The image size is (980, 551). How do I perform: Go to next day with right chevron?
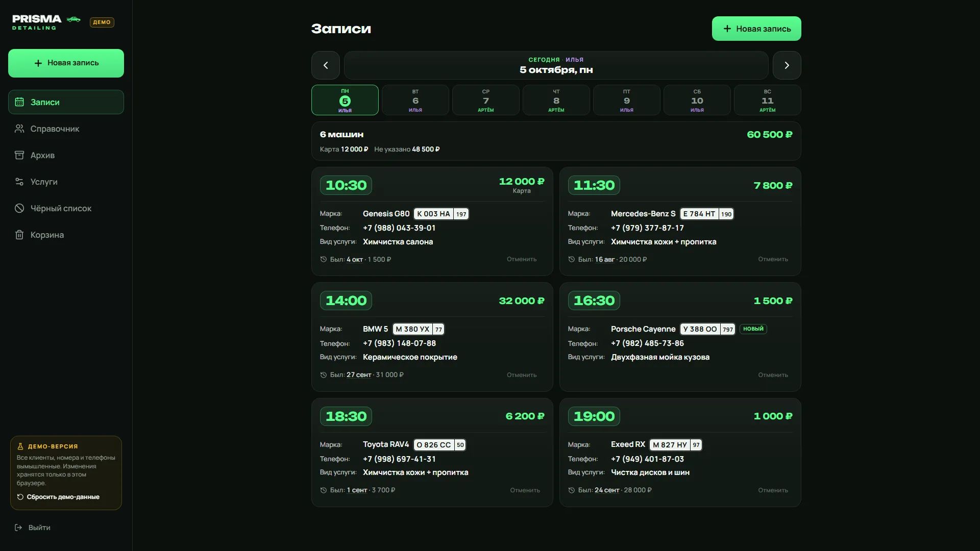pyautogui.click(x=787, y=65)
